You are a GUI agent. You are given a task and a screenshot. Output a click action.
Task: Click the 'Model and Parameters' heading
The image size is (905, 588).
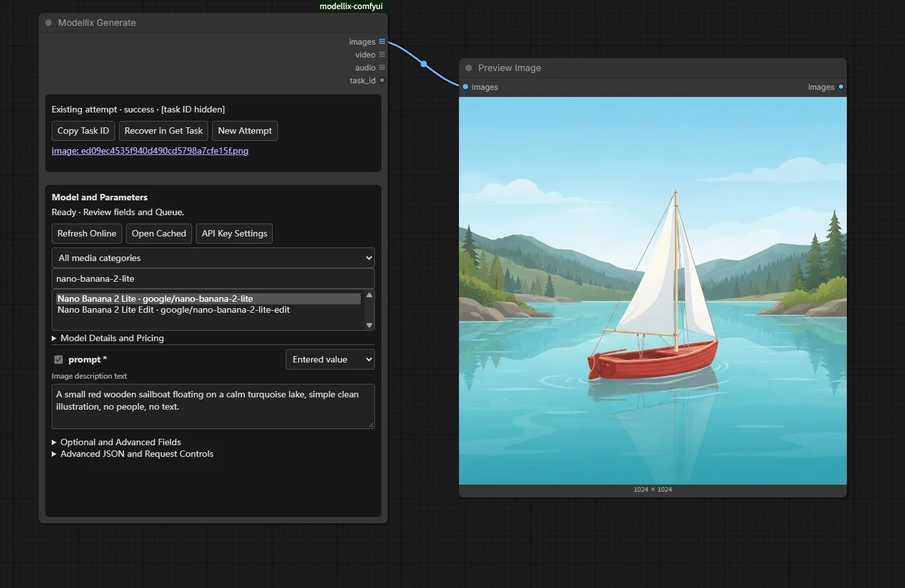tap(100, 197)
